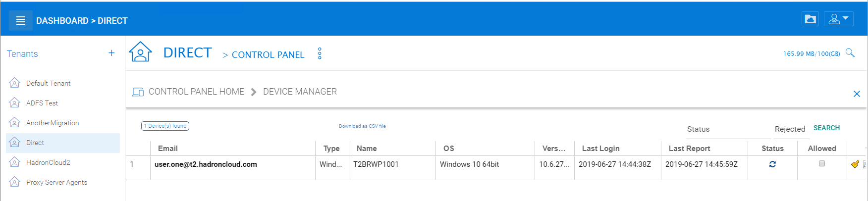This screenshot has height=201, width=868.
Task: Close the Device Manager panel
Action: tap(857, 94)
